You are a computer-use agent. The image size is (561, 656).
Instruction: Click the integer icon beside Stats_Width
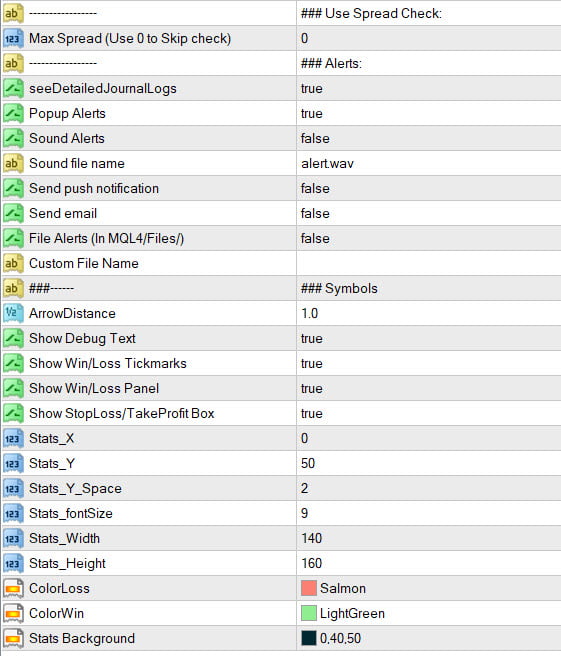(13, 538)
